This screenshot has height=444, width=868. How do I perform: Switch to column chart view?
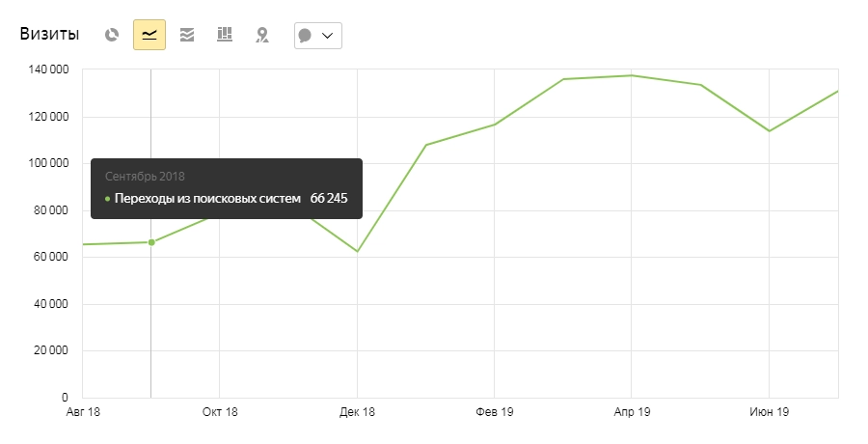click(225, 36)
